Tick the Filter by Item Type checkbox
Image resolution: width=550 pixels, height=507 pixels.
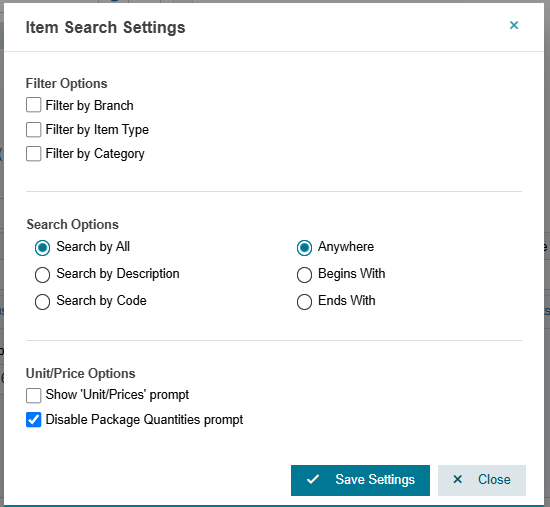tap(34, 129)
